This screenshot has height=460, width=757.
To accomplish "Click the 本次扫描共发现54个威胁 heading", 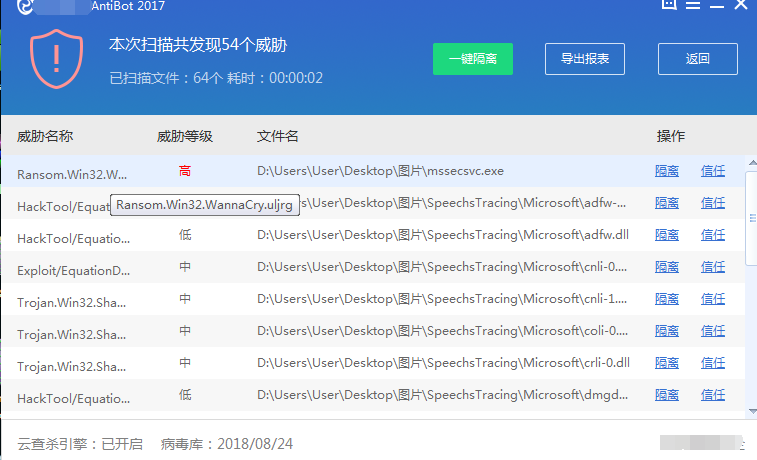I will pyautogui.click(x=198, y=45).
